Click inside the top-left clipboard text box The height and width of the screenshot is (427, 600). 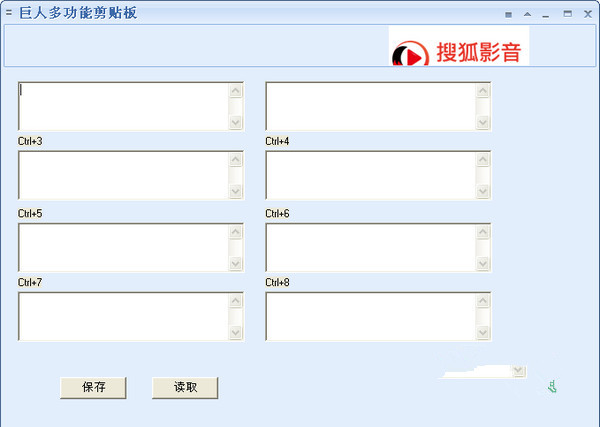click(x=123, y=106)
